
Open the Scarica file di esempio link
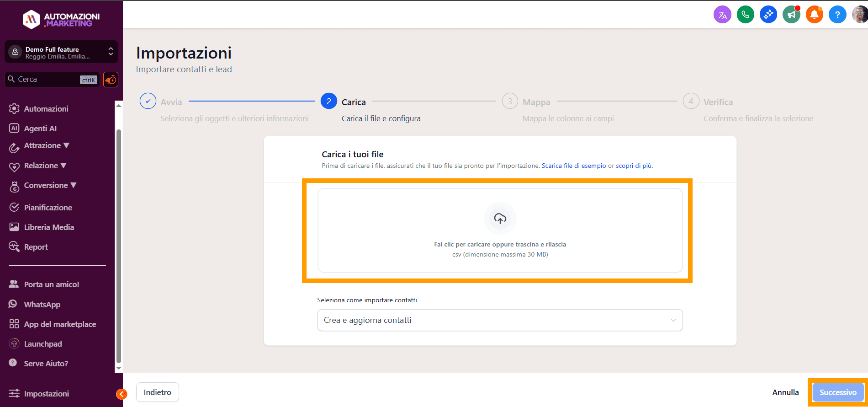tap(574, 166)
